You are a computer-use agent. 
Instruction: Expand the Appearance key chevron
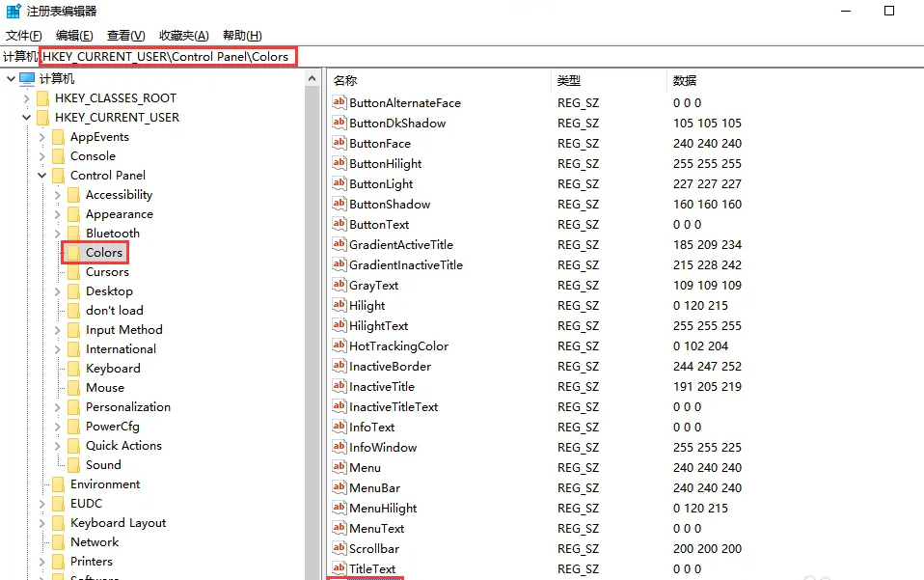pos(58,213)
